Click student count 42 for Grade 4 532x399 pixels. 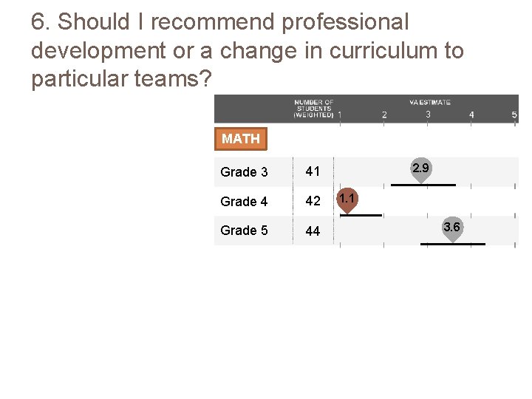coord(313,201)
